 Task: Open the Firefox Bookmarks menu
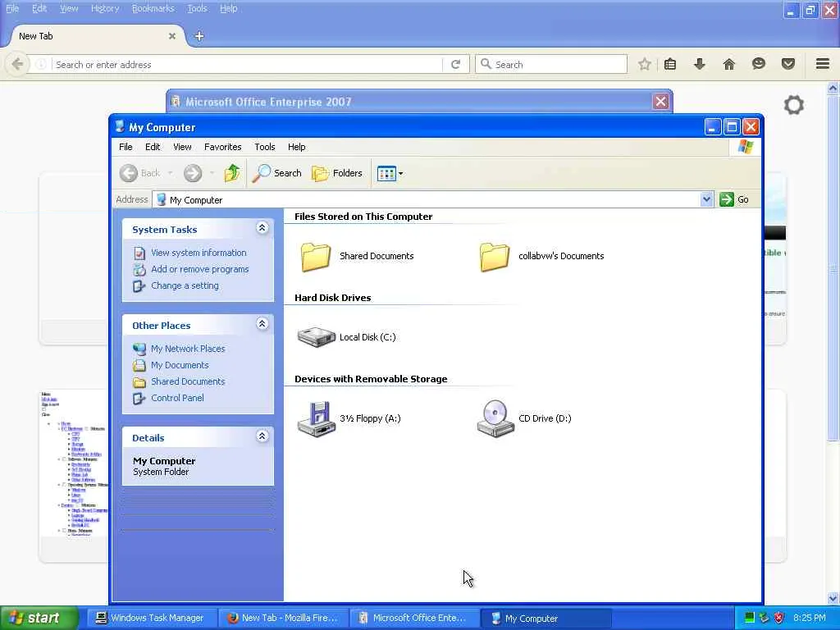click(x=153, y=8)
